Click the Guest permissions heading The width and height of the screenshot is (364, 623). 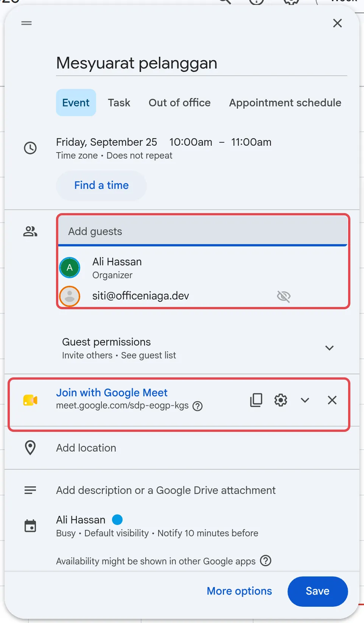click(x=106, y=342)
